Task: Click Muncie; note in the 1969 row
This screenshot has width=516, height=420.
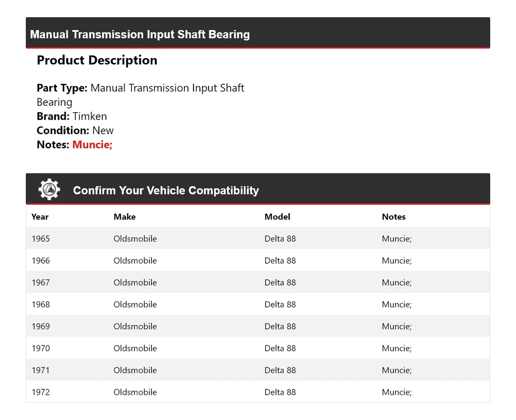Action: coord(397,327)
